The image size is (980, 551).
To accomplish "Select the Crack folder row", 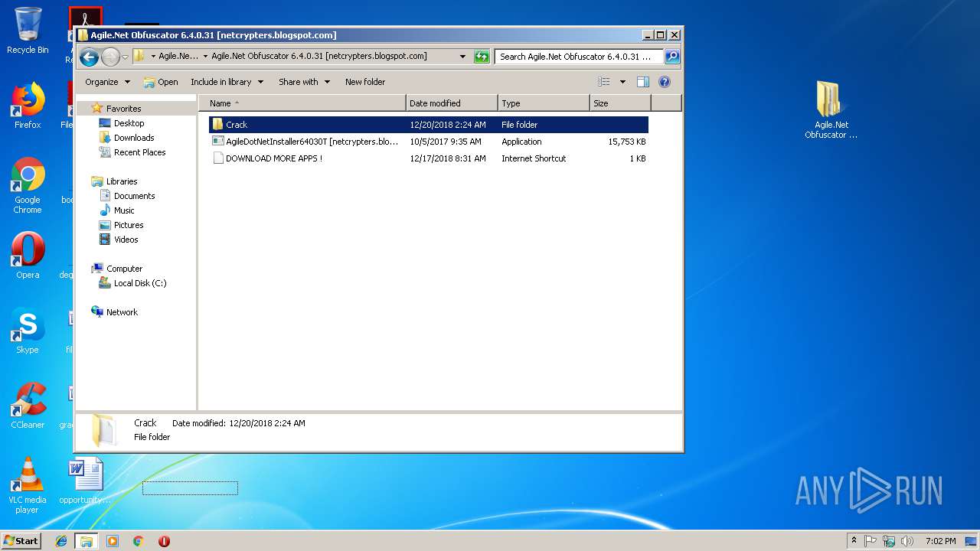I will [x=429, y=125].
